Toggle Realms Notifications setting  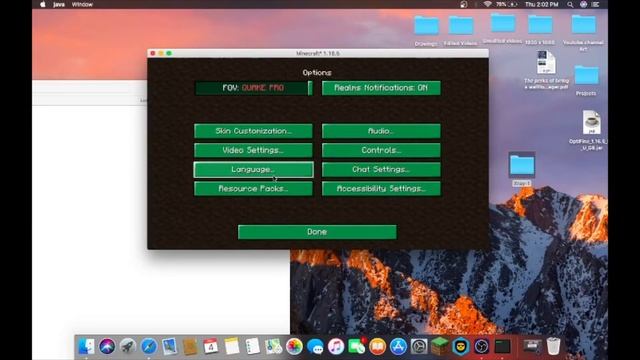(381, 88)
